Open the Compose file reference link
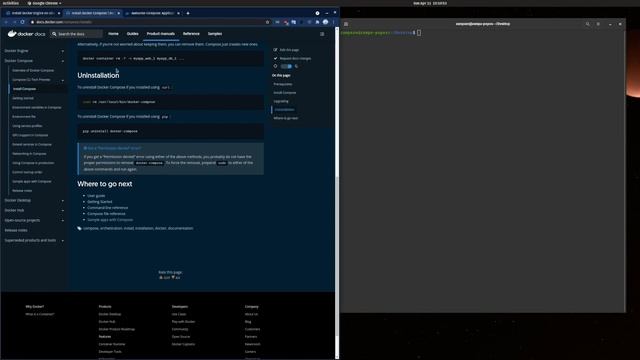The image size is (640, 360). [x=106, y=213]
